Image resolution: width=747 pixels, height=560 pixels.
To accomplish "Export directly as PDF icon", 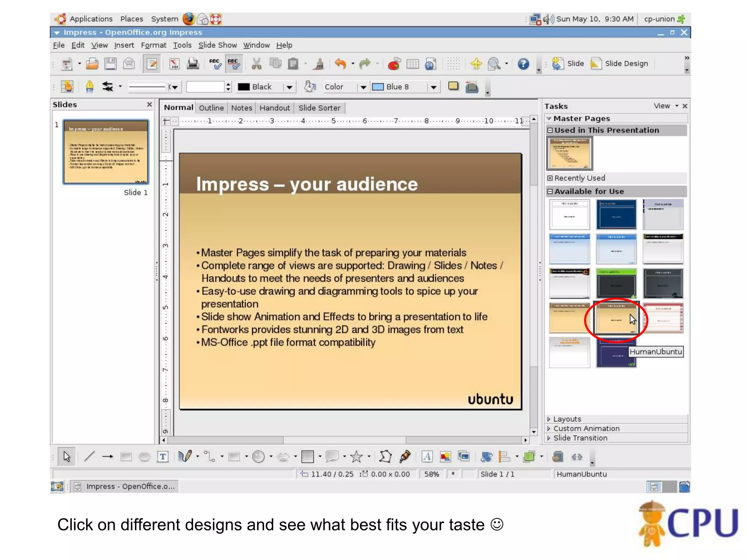I will tap(174, 64).
